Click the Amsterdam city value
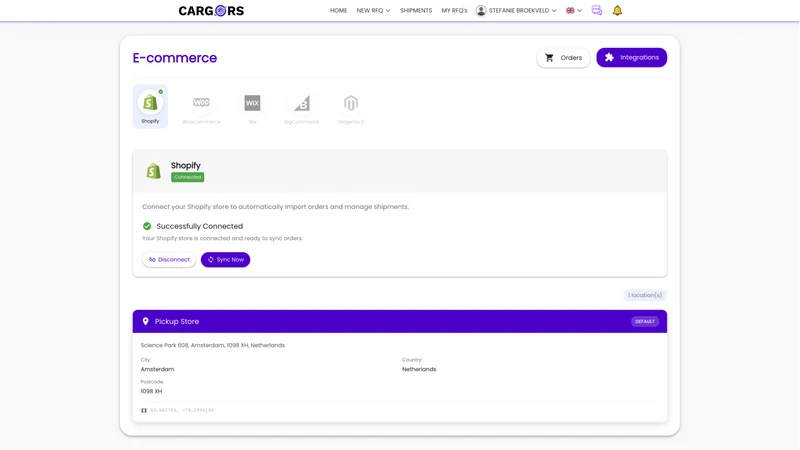This screenshot has width=800, height=450. click(157, 369)
